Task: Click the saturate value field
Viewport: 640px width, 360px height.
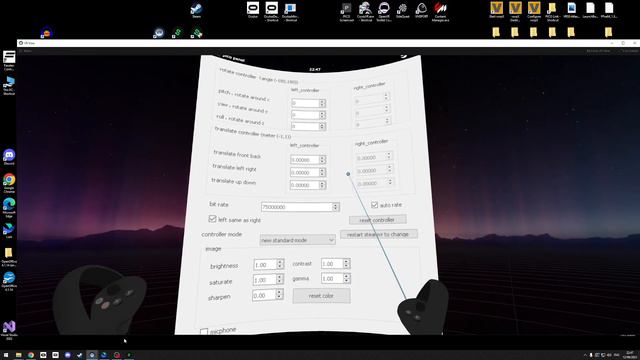Action: 264,280
